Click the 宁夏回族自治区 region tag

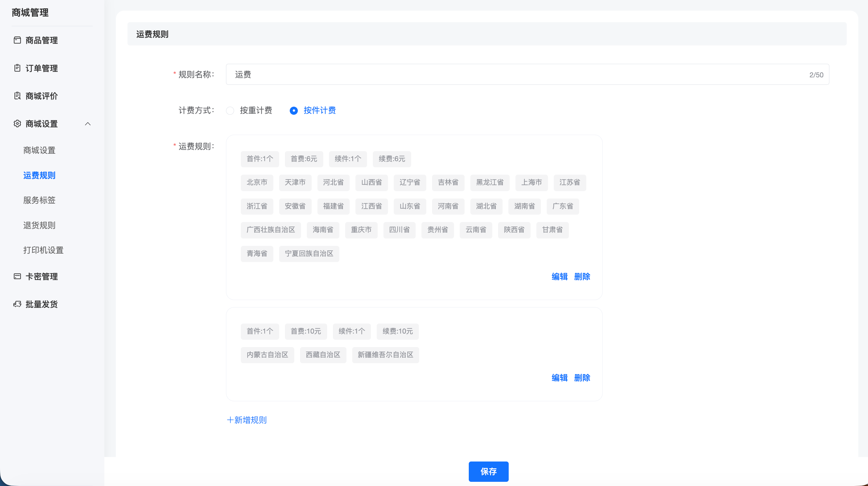pos(309,254)
